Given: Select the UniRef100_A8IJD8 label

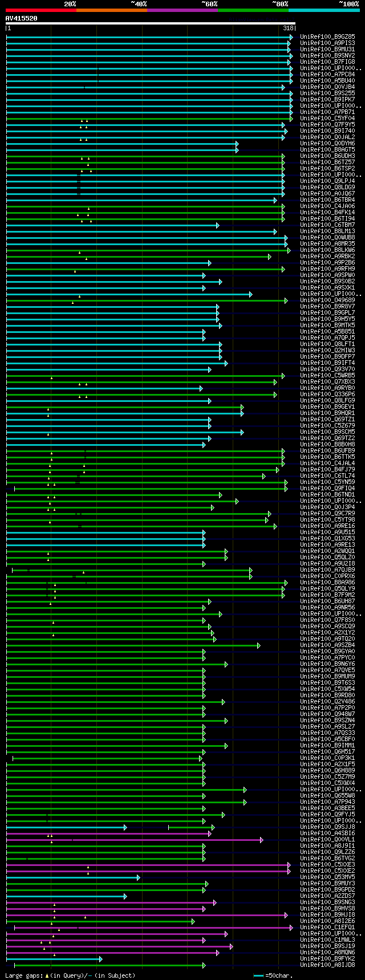Looking at the screenshot, I should [x=327, y=965].
